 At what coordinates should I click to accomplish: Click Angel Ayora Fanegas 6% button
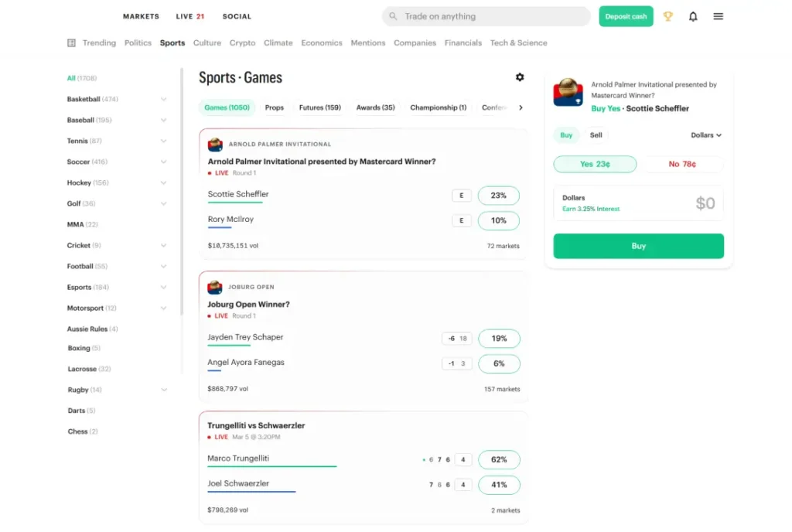499,363
